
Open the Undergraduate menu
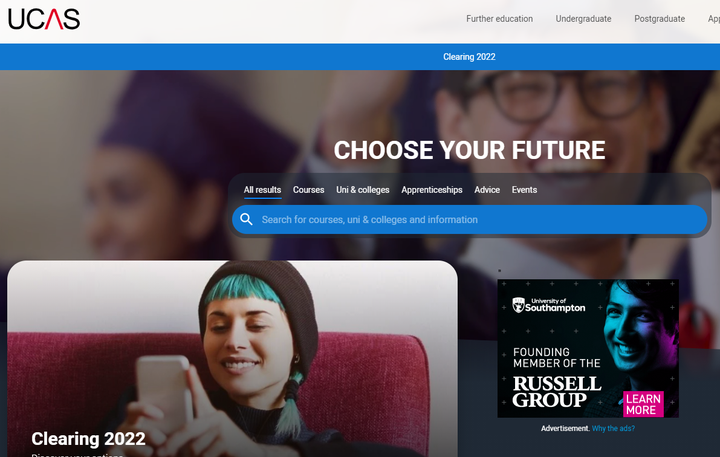coord(583,19)
